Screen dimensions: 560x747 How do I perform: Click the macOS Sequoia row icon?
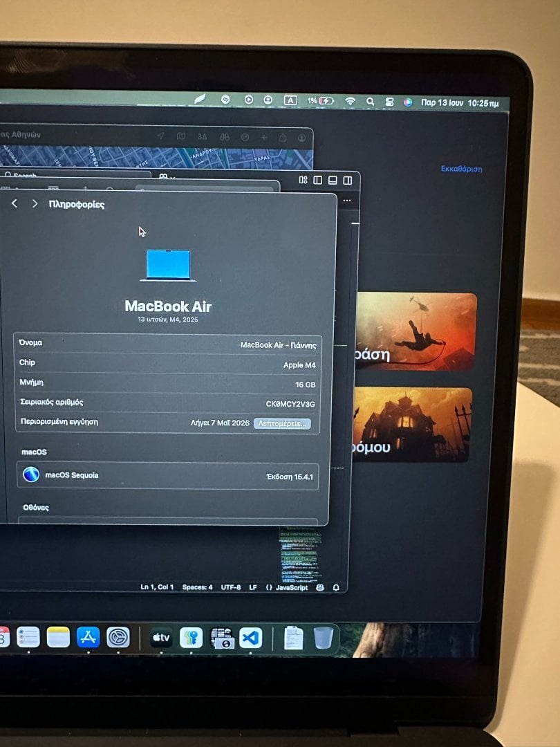[x=31, y=474]
